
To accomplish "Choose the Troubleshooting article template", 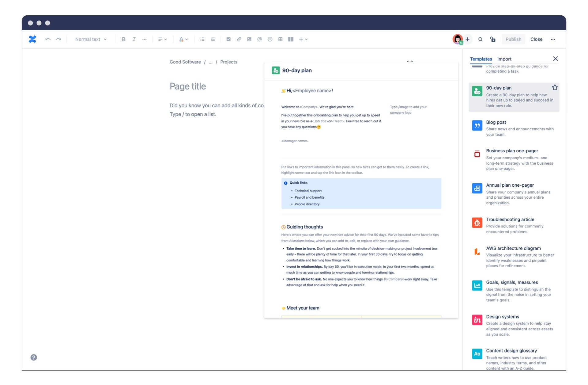I will [514, 225].
